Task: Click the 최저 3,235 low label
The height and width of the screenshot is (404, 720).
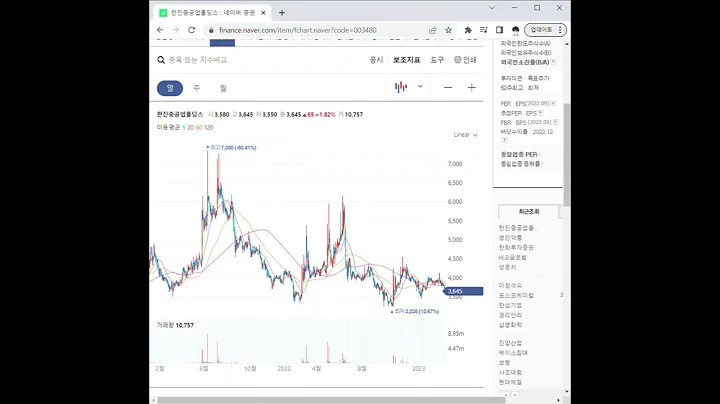Action: [x=415, y=311]
